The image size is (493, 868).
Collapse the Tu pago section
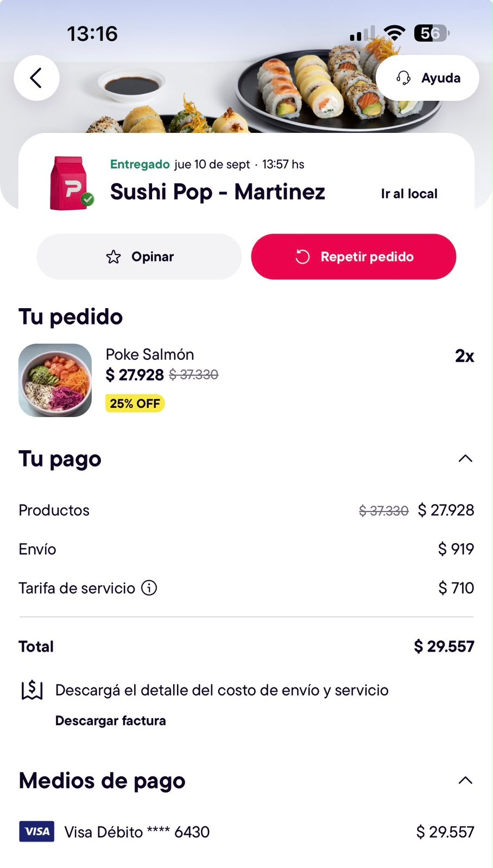(x=465, y=458)
